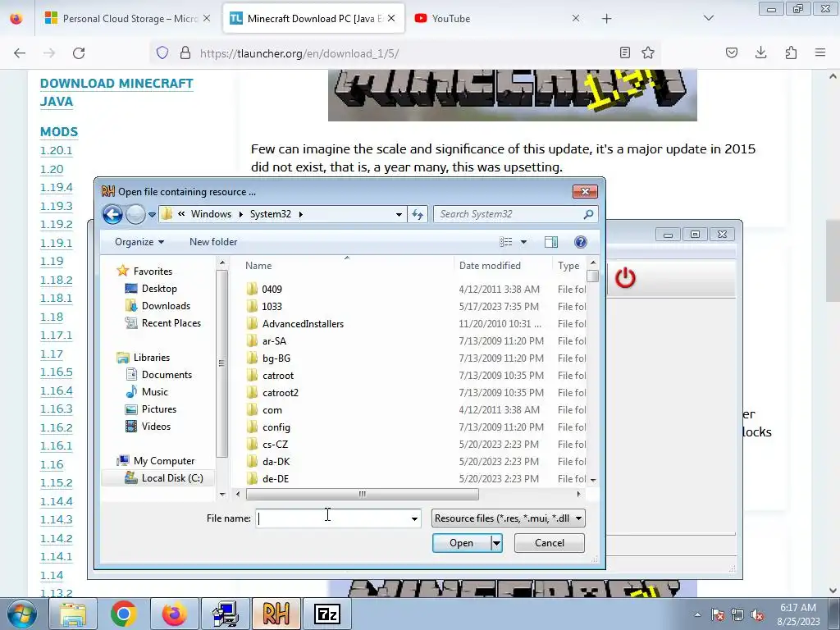Open the 1.19.4 version link
This screenshot has height=630, width=840.
57,188
